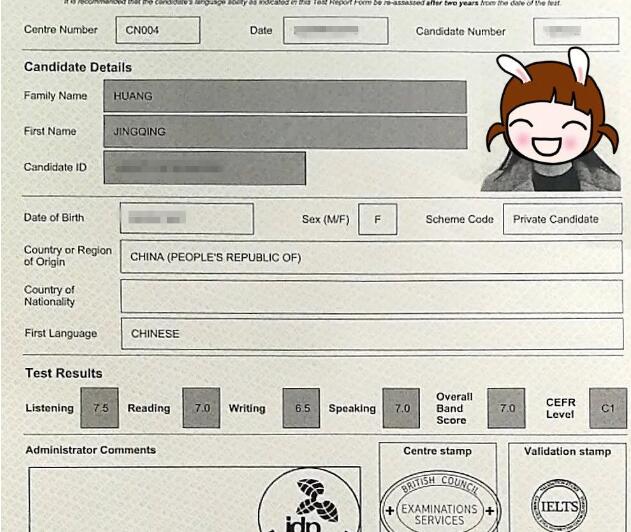Click the Country or Region of Origin field
Screen dimensions: 631x532
pyautogui.click(x=371, y=257)
